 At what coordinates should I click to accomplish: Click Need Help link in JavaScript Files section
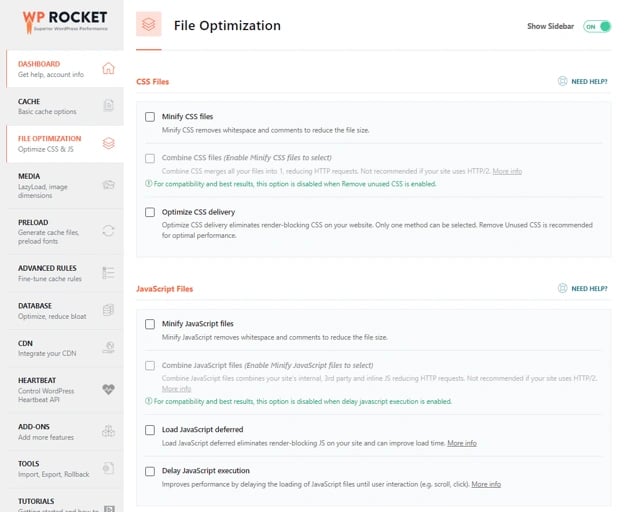click(x=582, y=289)
